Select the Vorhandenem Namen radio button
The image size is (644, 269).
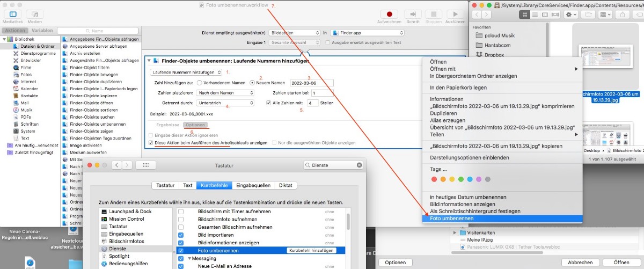click(199, 83)
